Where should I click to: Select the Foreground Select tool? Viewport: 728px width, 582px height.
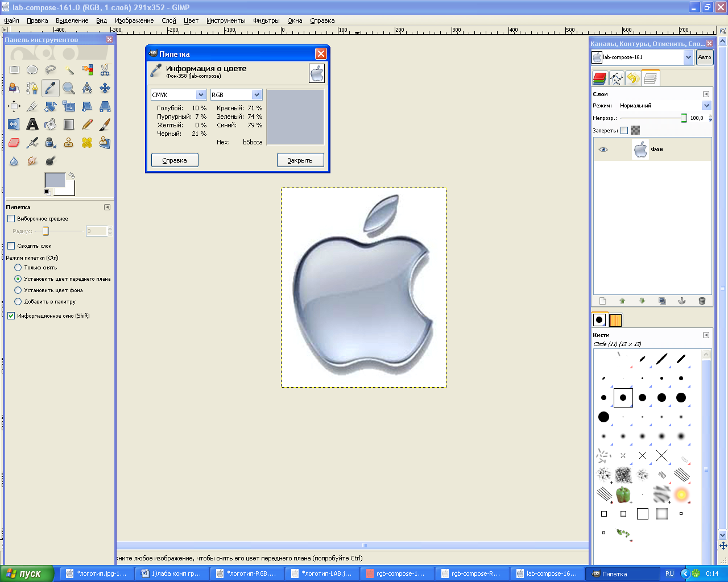[x=14, y=88]
